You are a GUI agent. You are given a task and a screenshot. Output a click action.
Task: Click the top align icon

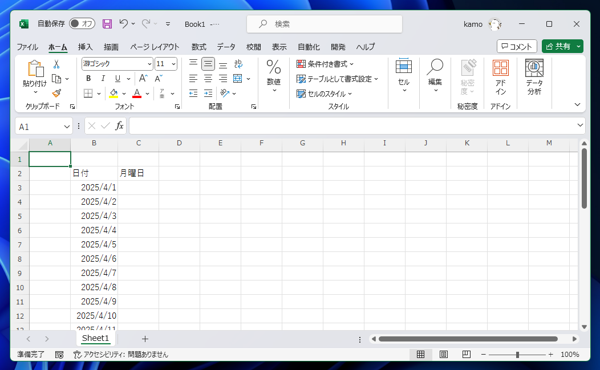(x=193, y=64)
